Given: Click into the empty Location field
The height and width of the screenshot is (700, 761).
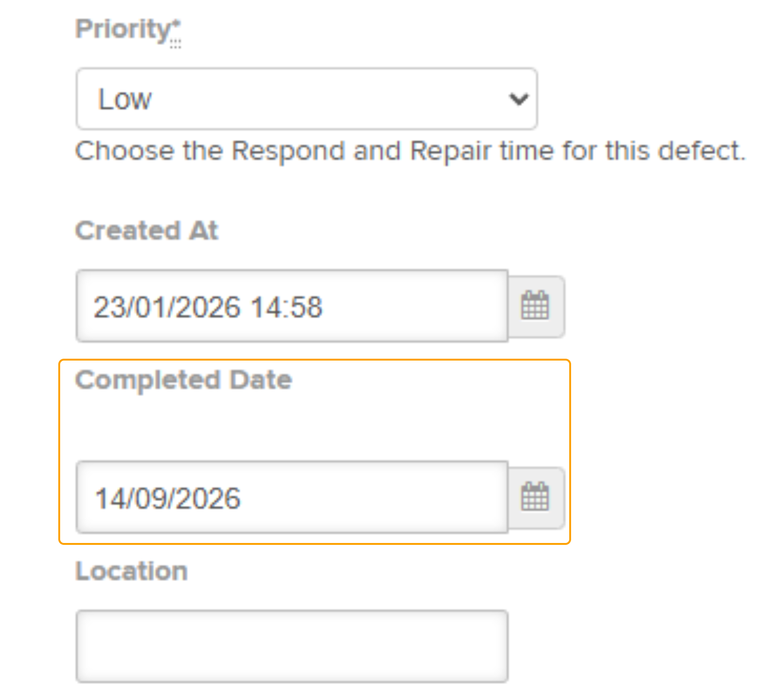Looking at the screenshot, I should coord(292,646).
